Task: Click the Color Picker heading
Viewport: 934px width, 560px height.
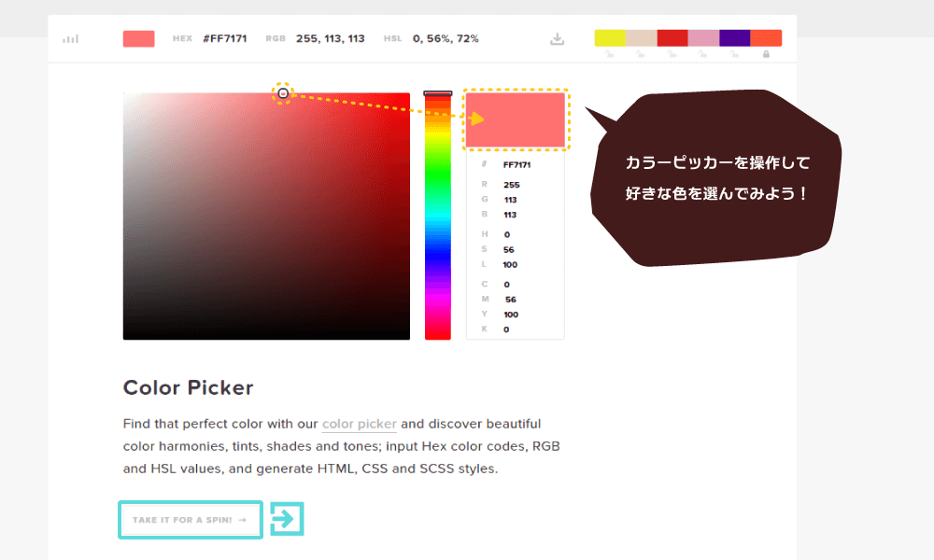Action: tap(189, 388)
